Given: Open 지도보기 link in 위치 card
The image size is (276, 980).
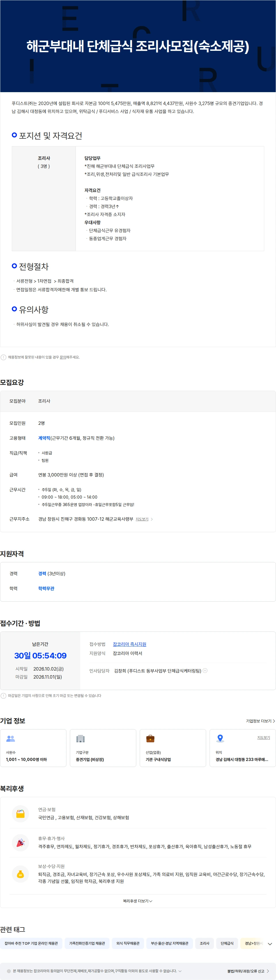Looking at the screenshot, I should coord(263,738).
